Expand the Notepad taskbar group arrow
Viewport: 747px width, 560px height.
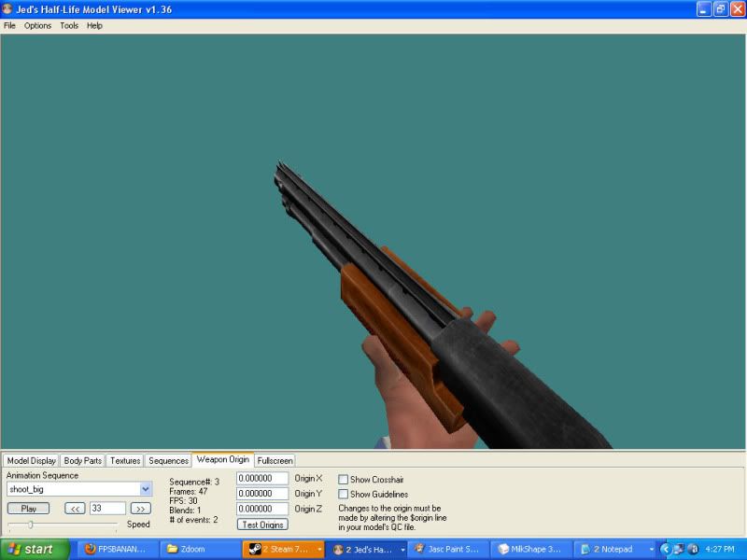click(652, 550)
